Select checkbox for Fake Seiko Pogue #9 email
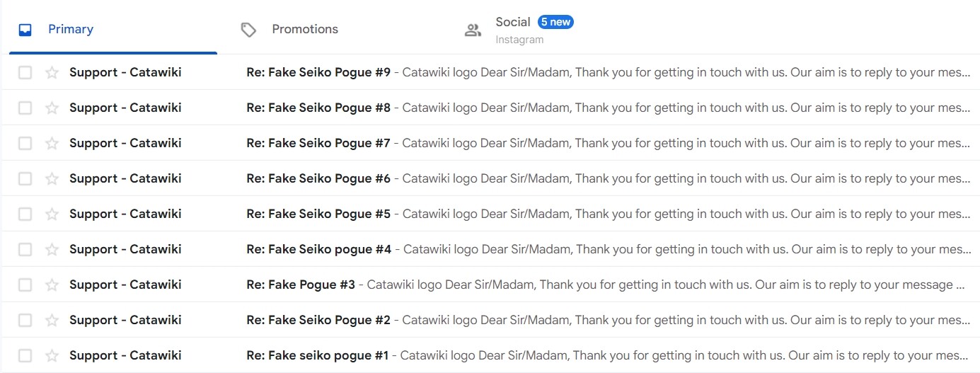Viewport: 980px width, 373px height. point(25,72)
